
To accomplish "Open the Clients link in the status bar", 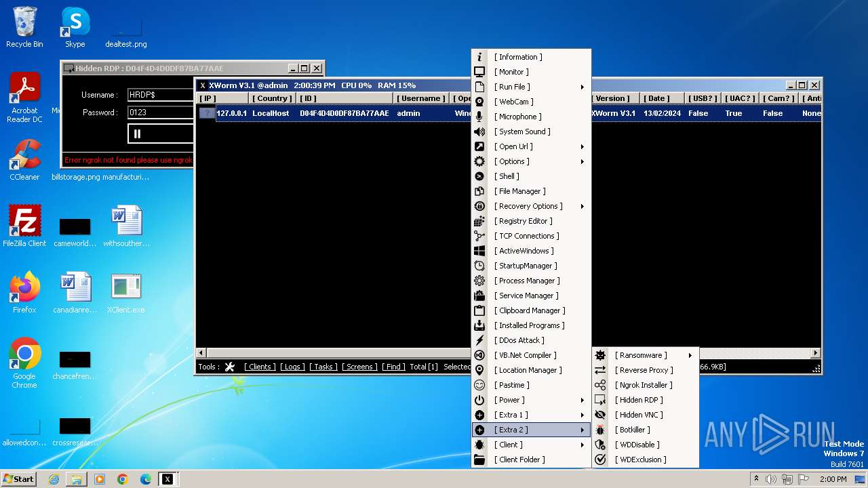I will [x=260, y=367].
